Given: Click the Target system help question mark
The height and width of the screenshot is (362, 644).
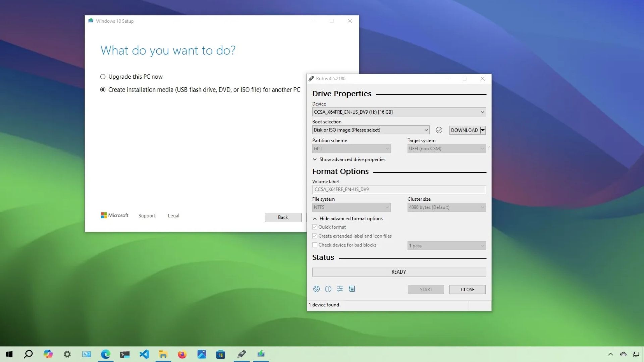Looking at the screenshot, I should click(489, 148).
